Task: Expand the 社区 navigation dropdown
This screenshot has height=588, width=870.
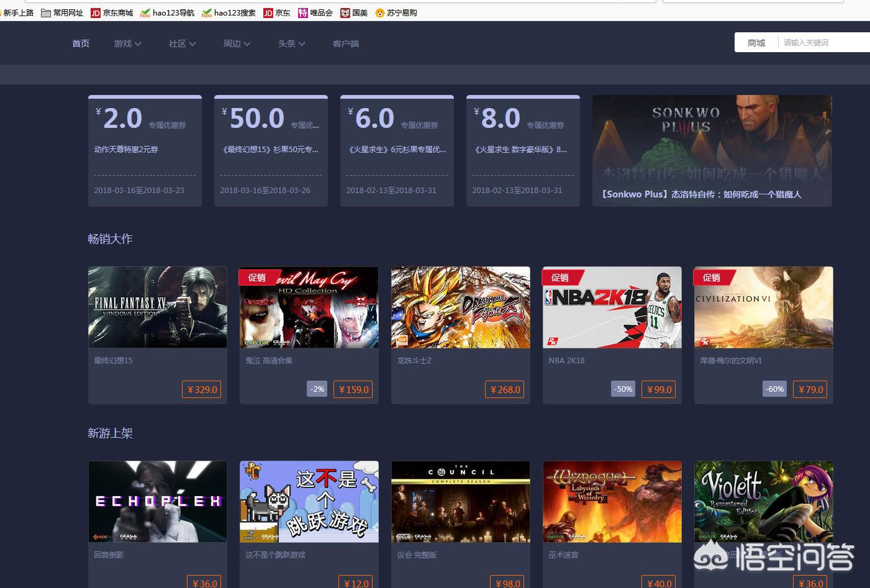Action: (x=182, y=43)
